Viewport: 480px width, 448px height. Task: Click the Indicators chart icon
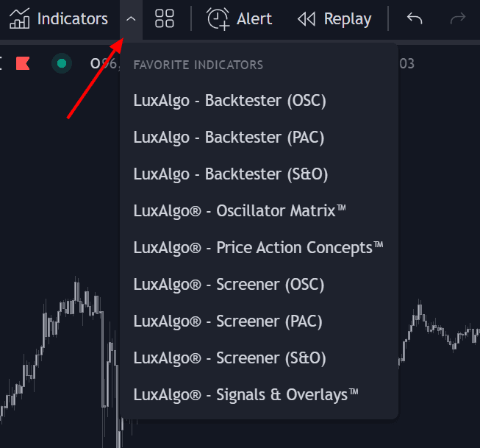tap(19, 18)
